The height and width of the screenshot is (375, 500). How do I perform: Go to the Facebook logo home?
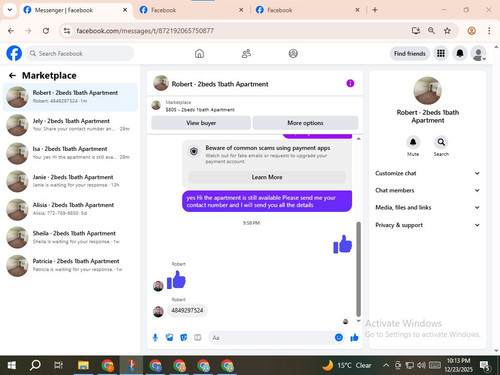pyautogui.click(x=14, y=53)
